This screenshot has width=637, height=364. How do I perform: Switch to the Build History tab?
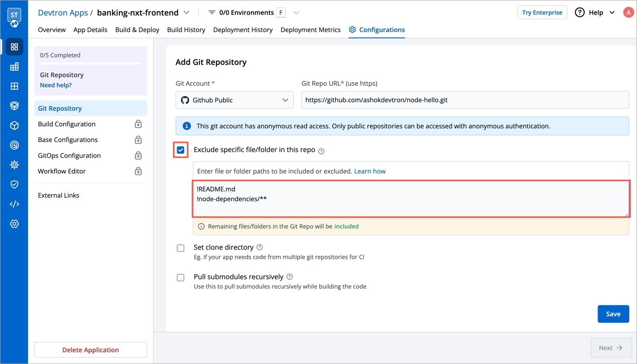tap(186, 30)
